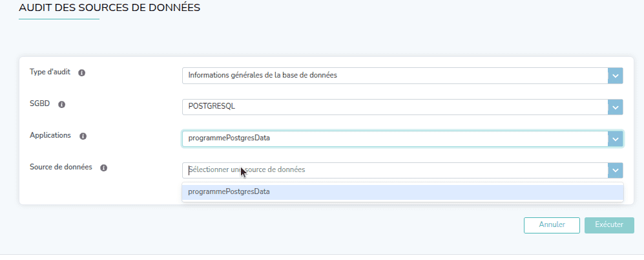The width and height of the screenshot is (644, 260).
Task: Click the info icon beside Applications label
Action: (83, 136)
